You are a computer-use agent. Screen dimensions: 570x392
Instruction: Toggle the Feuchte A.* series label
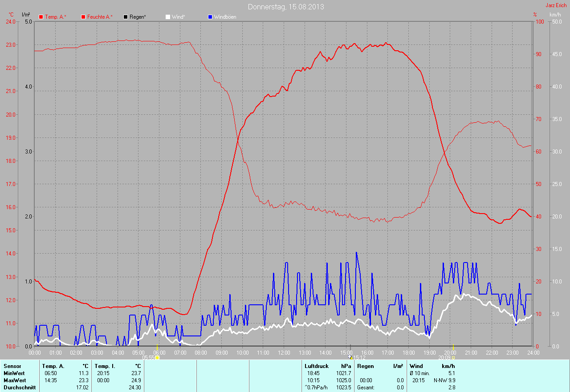click(100, 17)
